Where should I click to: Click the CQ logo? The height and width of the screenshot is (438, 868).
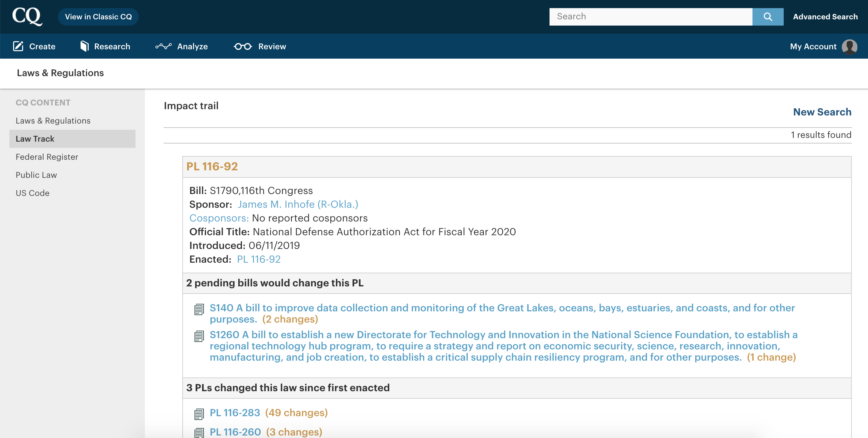click(x=27, y=16)
